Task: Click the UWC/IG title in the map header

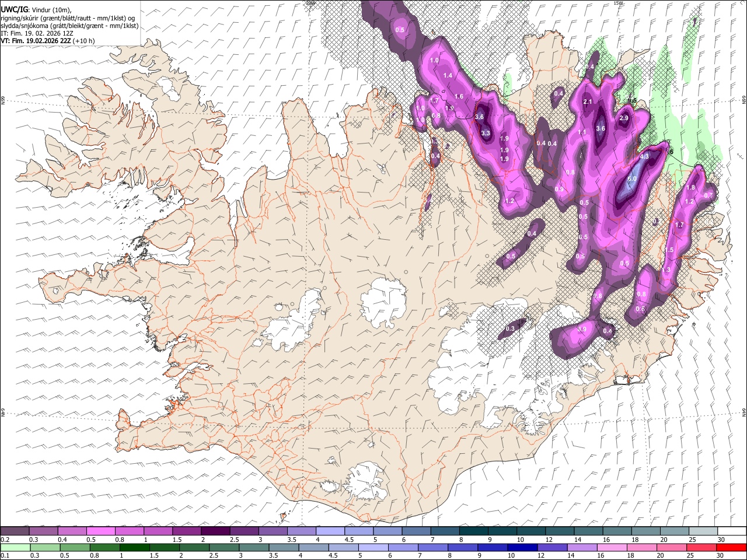Action: point(14,9)
